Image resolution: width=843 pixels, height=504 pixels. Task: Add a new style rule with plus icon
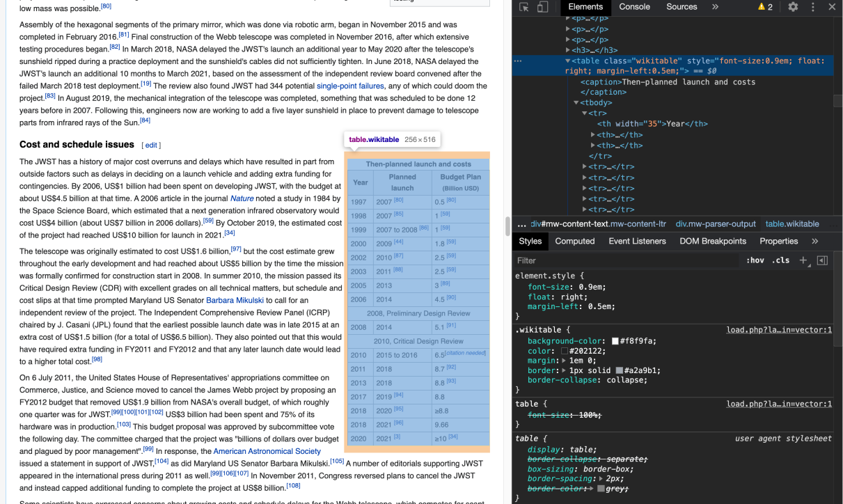click(x=803, y=260)
